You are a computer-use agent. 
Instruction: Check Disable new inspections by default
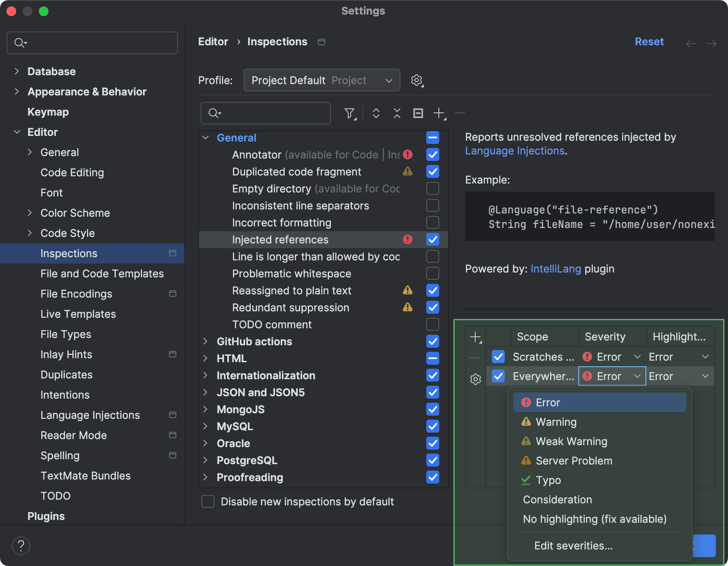208,501
